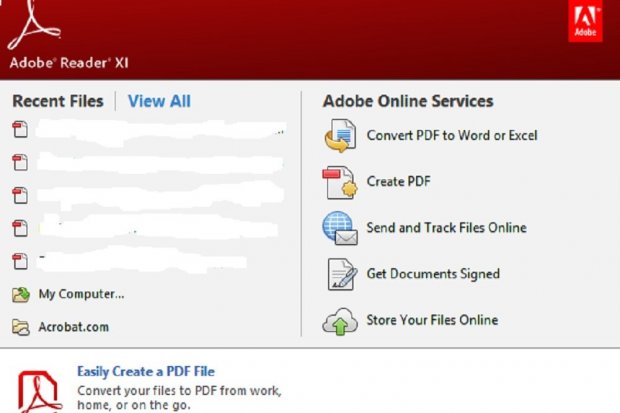
Task: Click the Convert PDF to Word icon
Action: point(340,136)
